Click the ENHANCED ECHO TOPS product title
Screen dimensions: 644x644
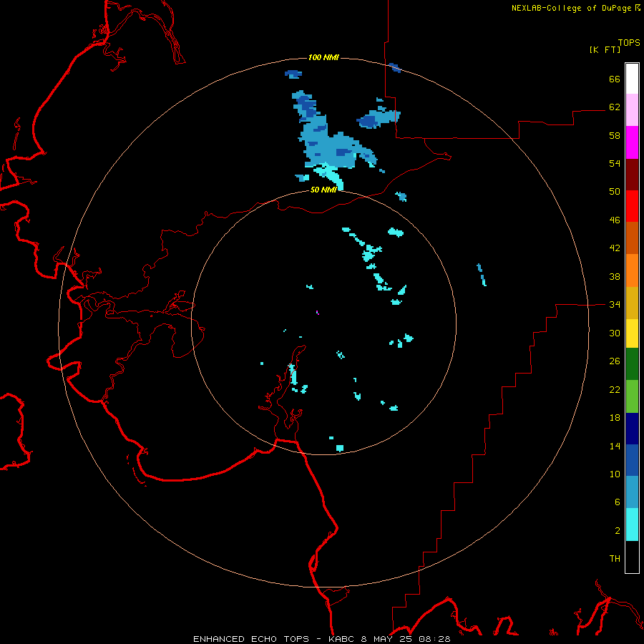pyautogui.click(x=251, y=639)
